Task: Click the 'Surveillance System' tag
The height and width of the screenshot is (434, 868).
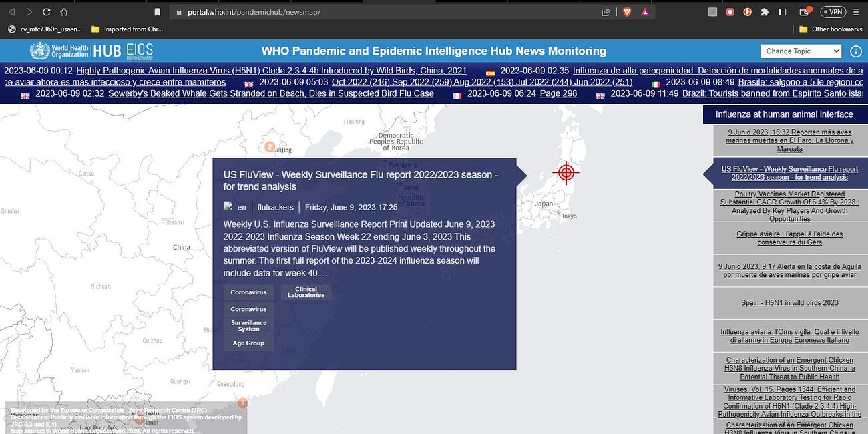Action: (248, 326)
